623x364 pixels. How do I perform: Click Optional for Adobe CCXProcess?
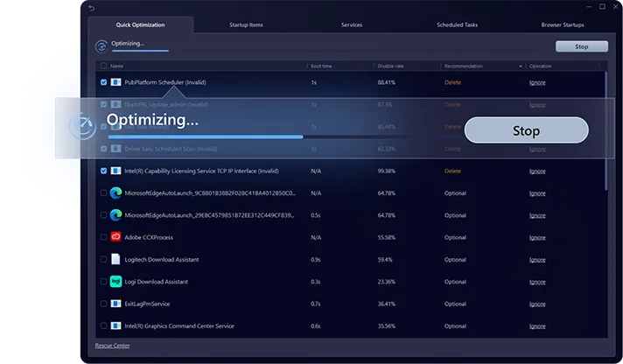click(x=455, y=237)
